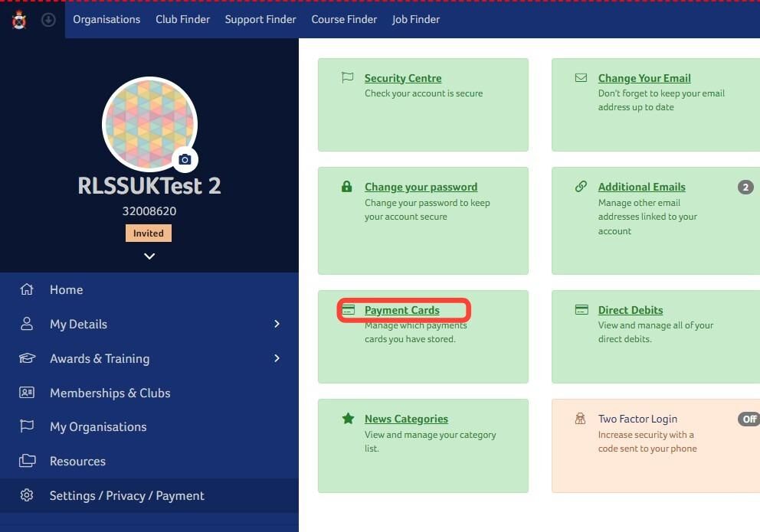Click 'Don't forget to keep your email' text
This screenshot has height=532, width=760.
(x=661, y=100)
